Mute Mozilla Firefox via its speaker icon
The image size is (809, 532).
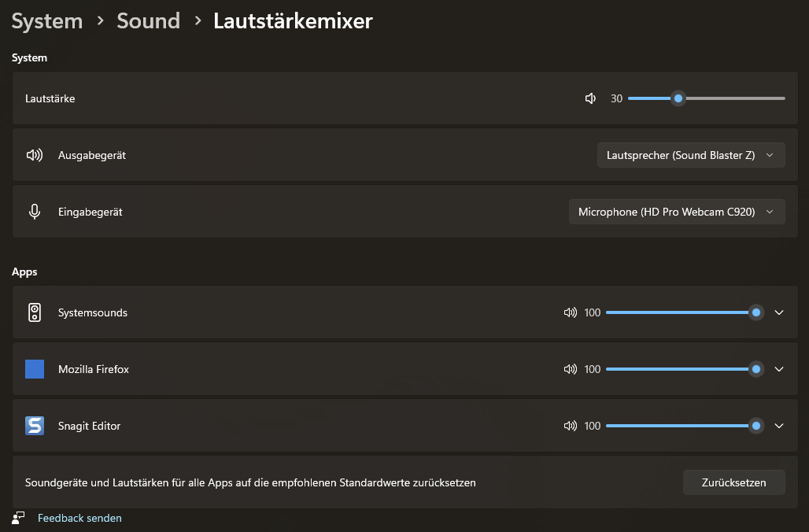coord(571,369)
